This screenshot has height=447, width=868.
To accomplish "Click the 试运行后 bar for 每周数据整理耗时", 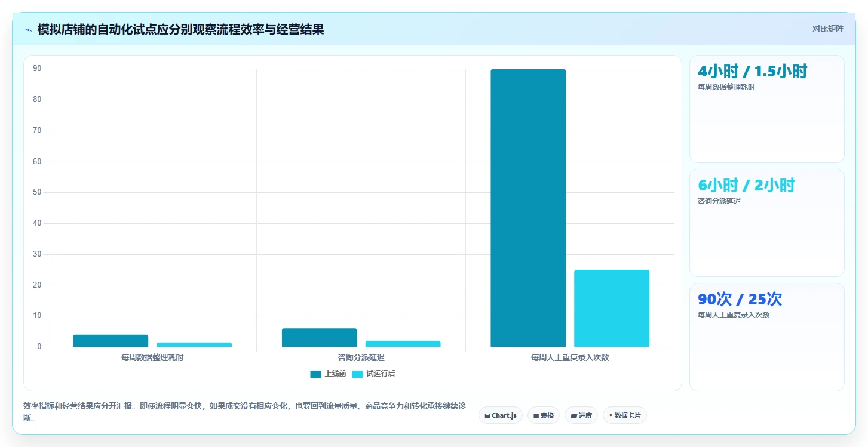I will click(x=194, y=344).
